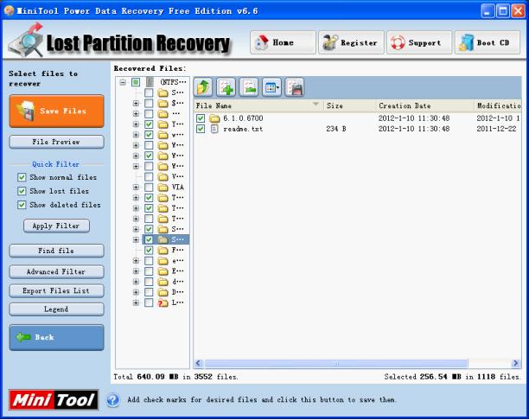Open the Support option
Screen dimensions: 529x420
coord(419,42)
